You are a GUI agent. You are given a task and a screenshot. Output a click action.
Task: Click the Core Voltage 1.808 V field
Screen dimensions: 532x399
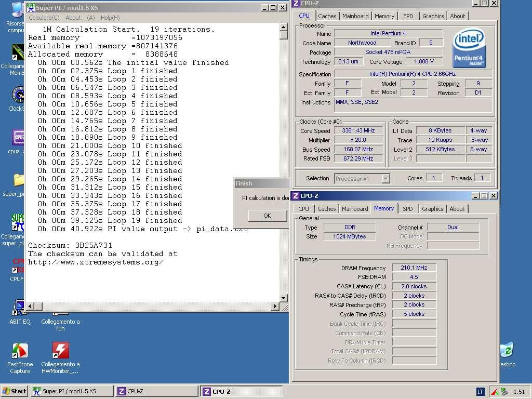[424, 61]
